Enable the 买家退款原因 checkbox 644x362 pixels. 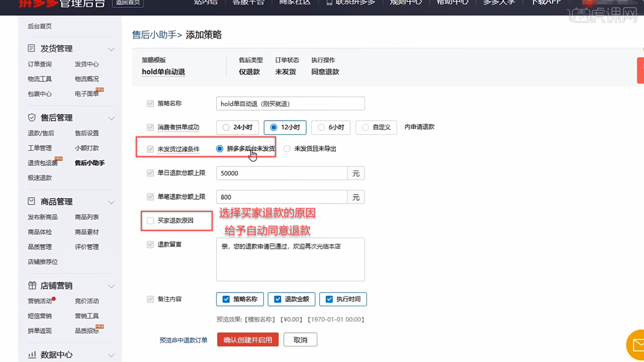click(x=150, y=221)
